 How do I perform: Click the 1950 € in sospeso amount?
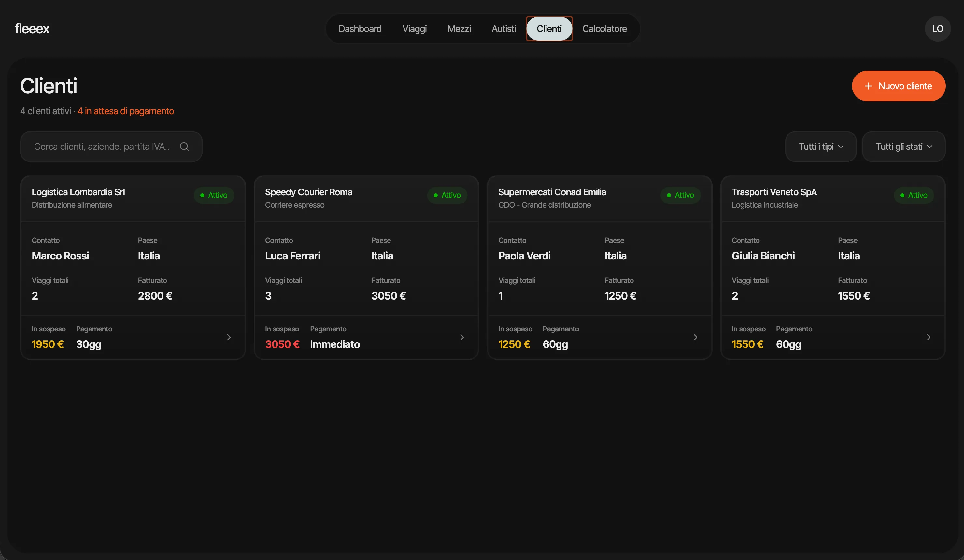[x=48, y=344]
